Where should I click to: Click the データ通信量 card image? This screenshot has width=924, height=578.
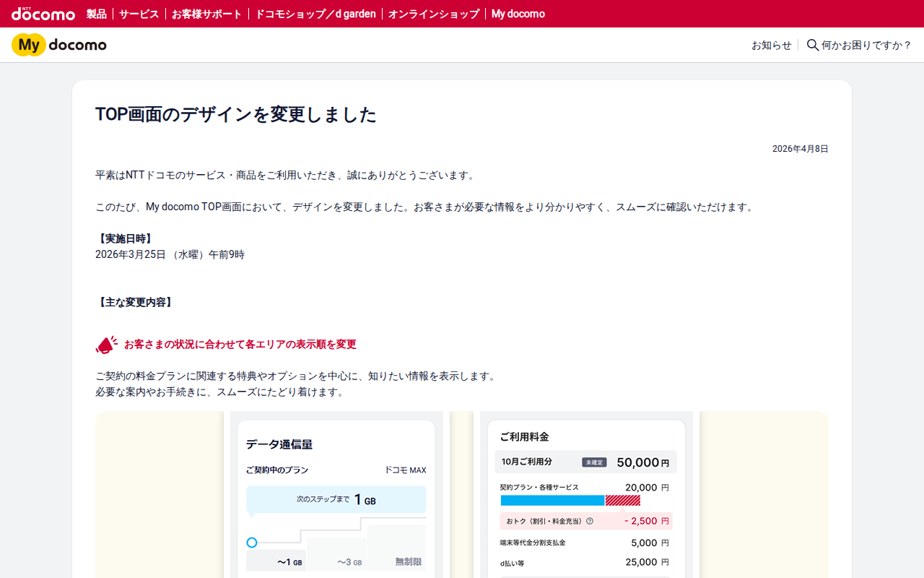pos(336,495)
